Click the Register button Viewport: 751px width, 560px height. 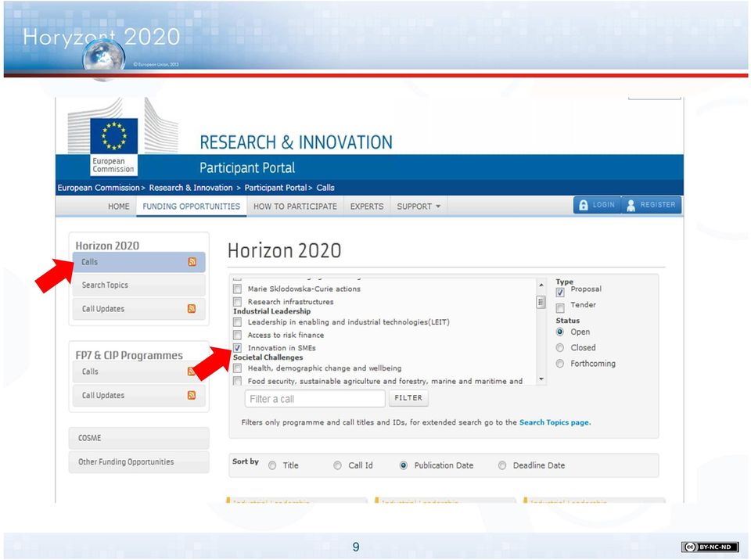coord(652,205)
